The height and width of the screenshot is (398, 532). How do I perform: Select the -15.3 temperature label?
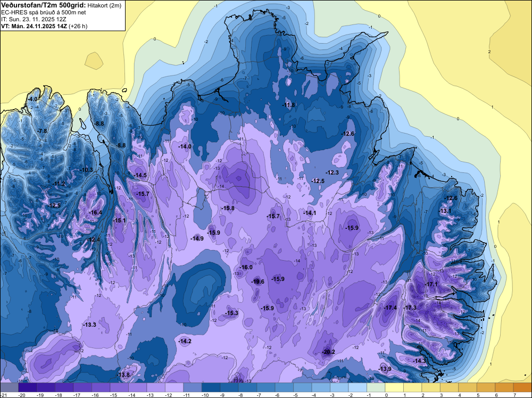point(232,313)
